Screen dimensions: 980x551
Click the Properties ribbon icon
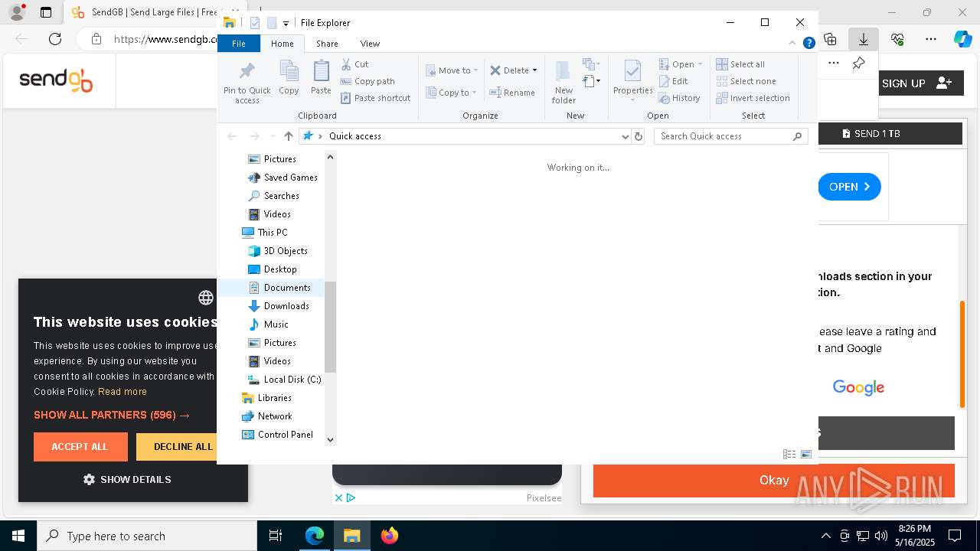coord(632,82)
